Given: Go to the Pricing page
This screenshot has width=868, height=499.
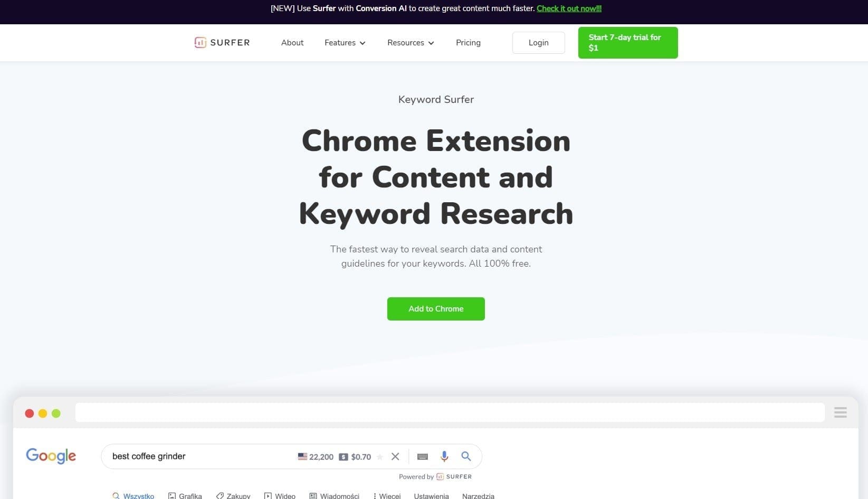Looking at the screenshot, I should (x=468, y=43).
